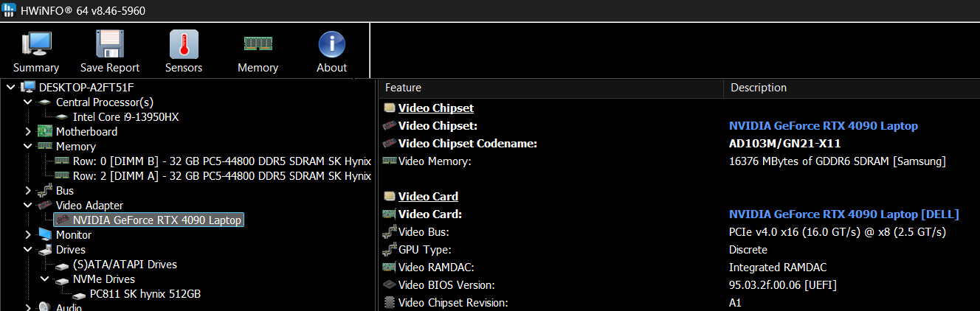
Task: Expand the Monitor tree node
Action: pyautogui.click(x=28, y=235)
